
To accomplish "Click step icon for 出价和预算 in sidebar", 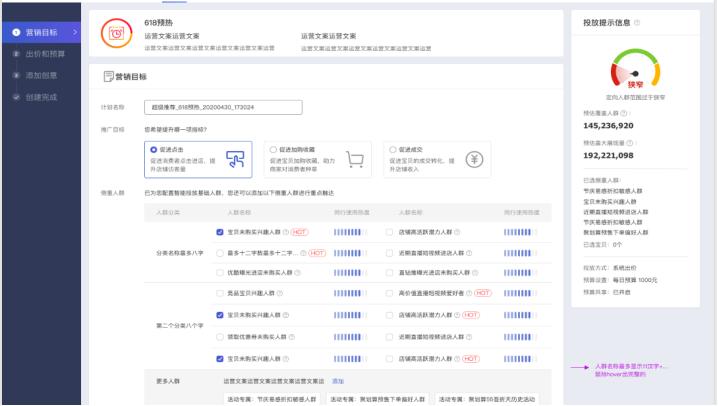I will pyautogui.click(x=16, y=54).
